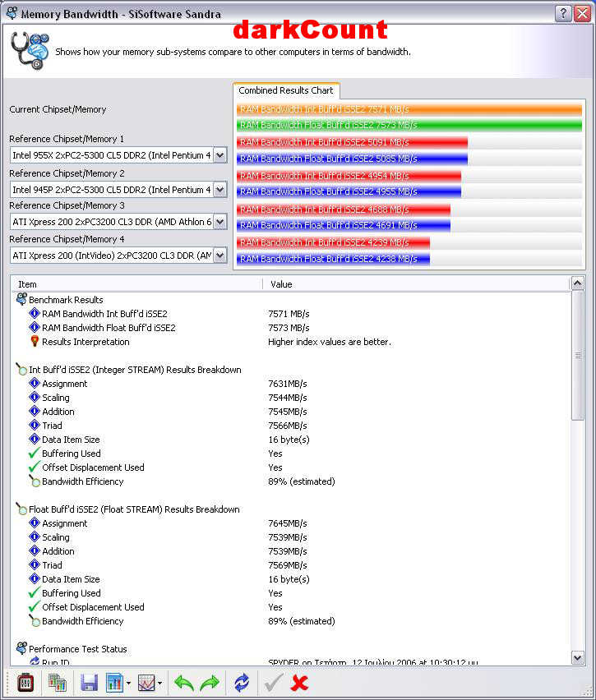This screenshot has height=700, width=596.
Task: Open the options/settings toolbar icon
Action: pos(25,683)
